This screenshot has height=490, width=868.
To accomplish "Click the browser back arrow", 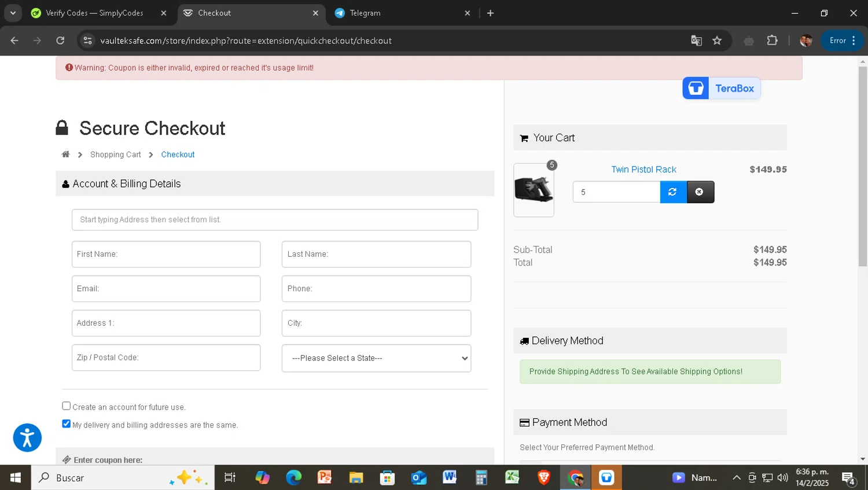I will (x=14, y=40).
